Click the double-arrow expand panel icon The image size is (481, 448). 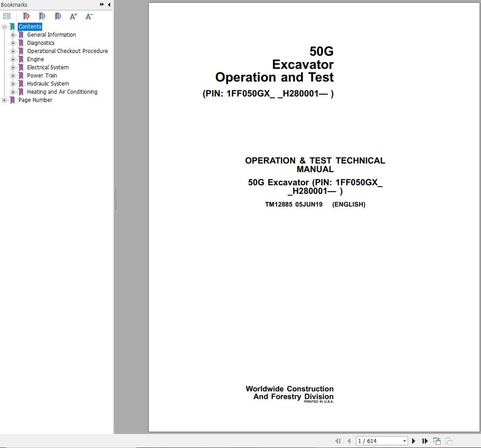pos(102,5)
